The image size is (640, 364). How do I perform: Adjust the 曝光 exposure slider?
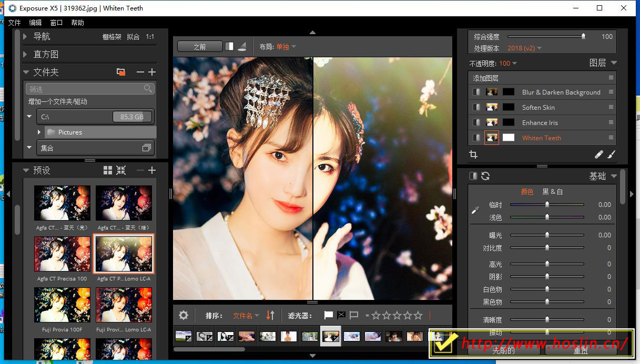[x=547, y=235]
